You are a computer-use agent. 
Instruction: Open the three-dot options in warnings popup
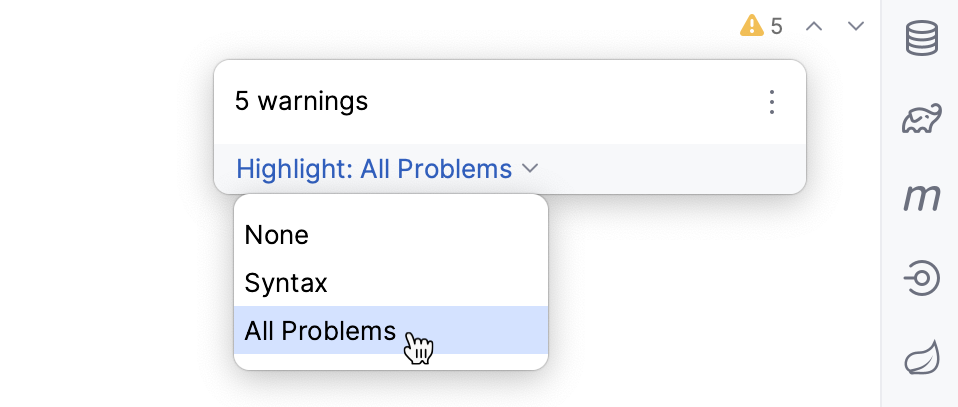click(771, 101)
